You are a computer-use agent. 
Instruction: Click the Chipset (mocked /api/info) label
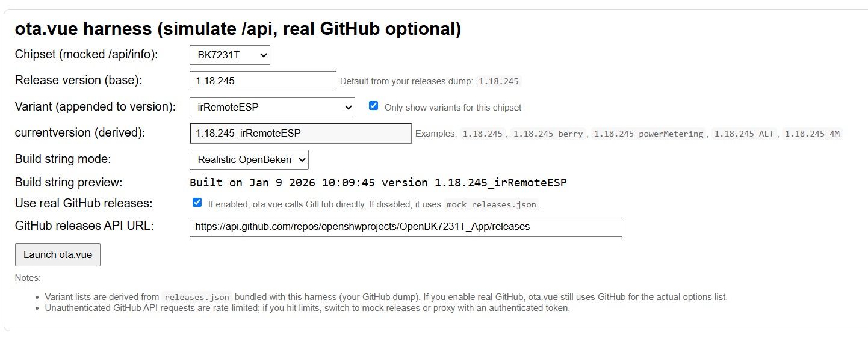coord(86,55)
